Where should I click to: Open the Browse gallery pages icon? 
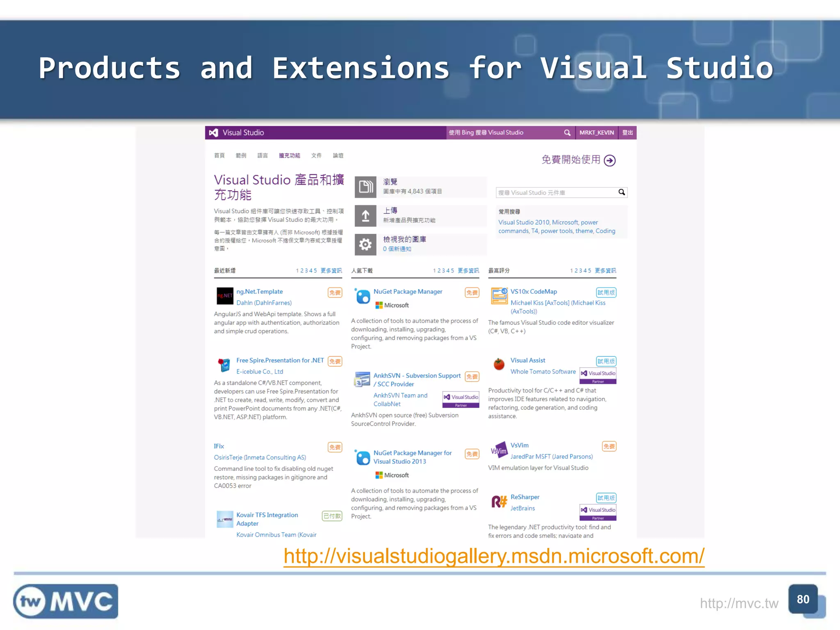(365, 187)
